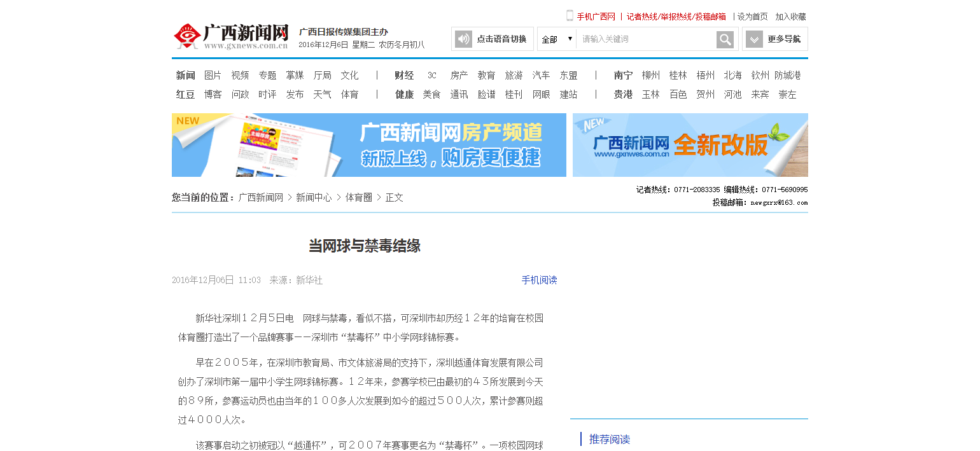980x451 pixels.
Task: Open 新闻中心 in the breadcrumb
Action: (314, 198)
